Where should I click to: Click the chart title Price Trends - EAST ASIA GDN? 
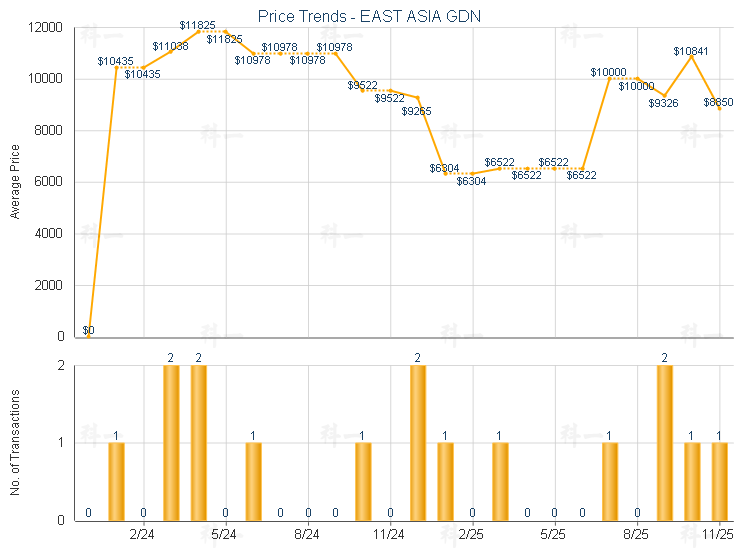point(375,15)
